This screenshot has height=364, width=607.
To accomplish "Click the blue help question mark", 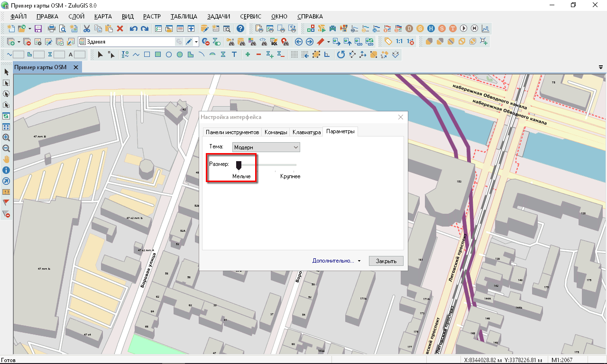I will tap(240, 28).
